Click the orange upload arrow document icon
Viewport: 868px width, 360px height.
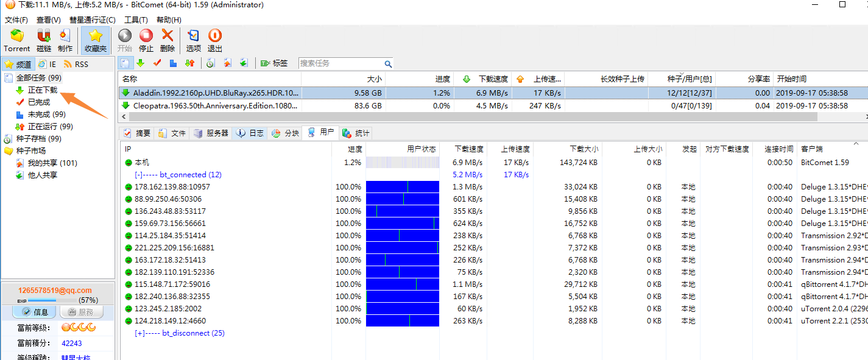(x=227, y=63)
